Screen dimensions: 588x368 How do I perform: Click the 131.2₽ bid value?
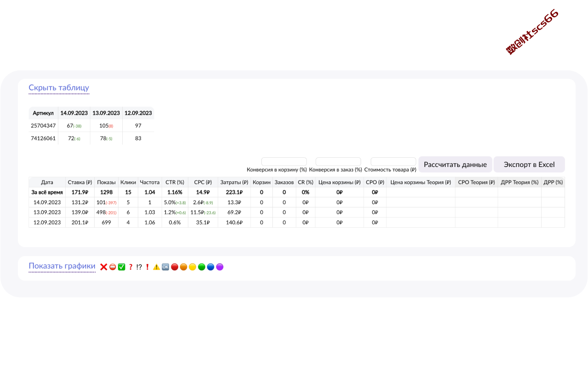tap(80, 202)
